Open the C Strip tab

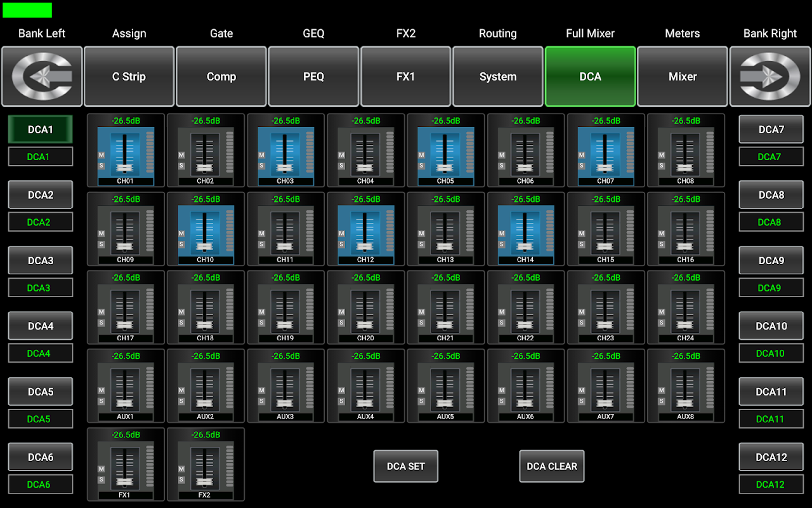tap(129, 76)
